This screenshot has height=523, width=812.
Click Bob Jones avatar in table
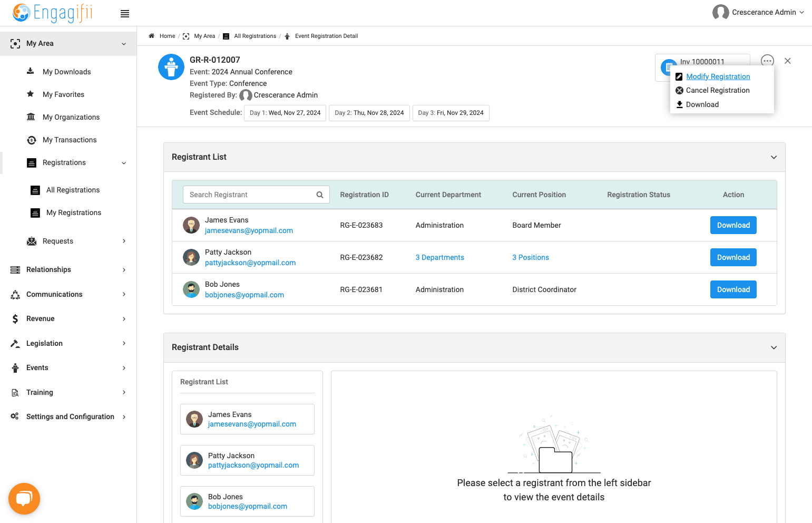191,289
